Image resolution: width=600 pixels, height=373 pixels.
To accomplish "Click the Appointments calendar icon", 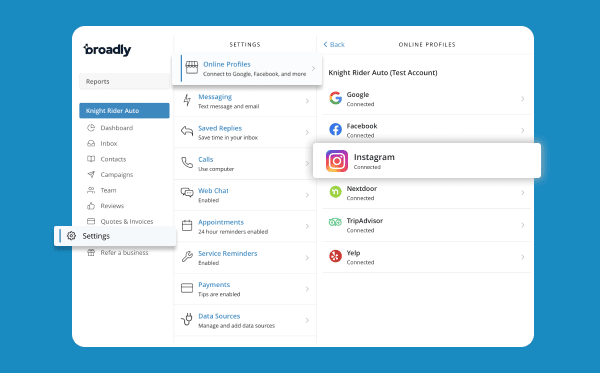I will click(x=187, y=225).
